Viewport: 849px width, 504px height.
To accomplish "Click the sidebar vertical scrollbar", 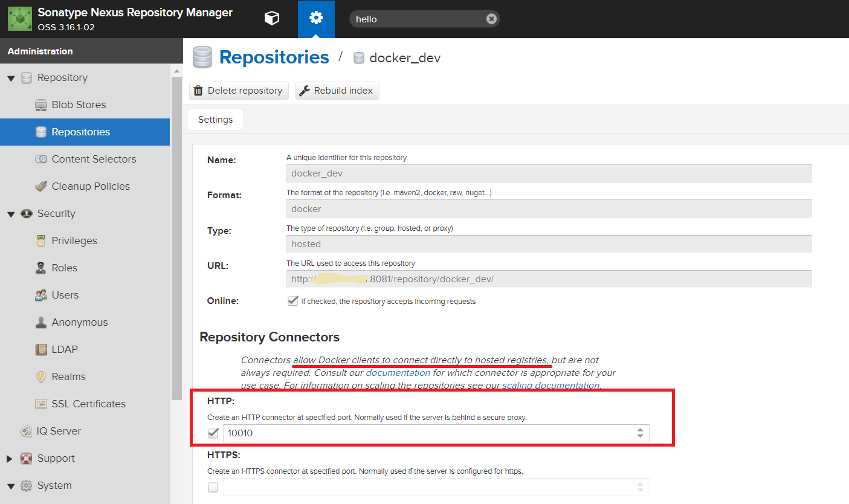I will pos(176,237).
